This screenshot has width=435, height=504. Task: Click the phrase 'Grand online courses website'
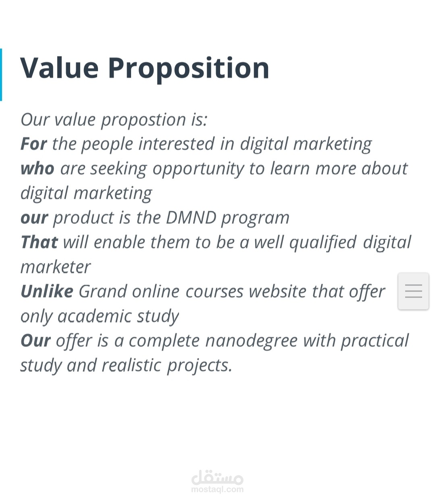click(192, 292)
